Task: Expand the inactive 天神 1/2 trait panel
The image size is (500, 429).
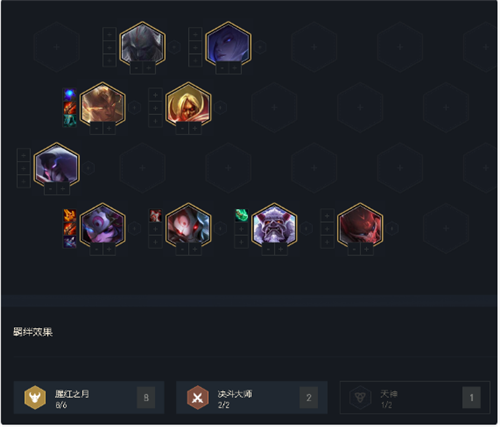Action: (x=415, y=397)
